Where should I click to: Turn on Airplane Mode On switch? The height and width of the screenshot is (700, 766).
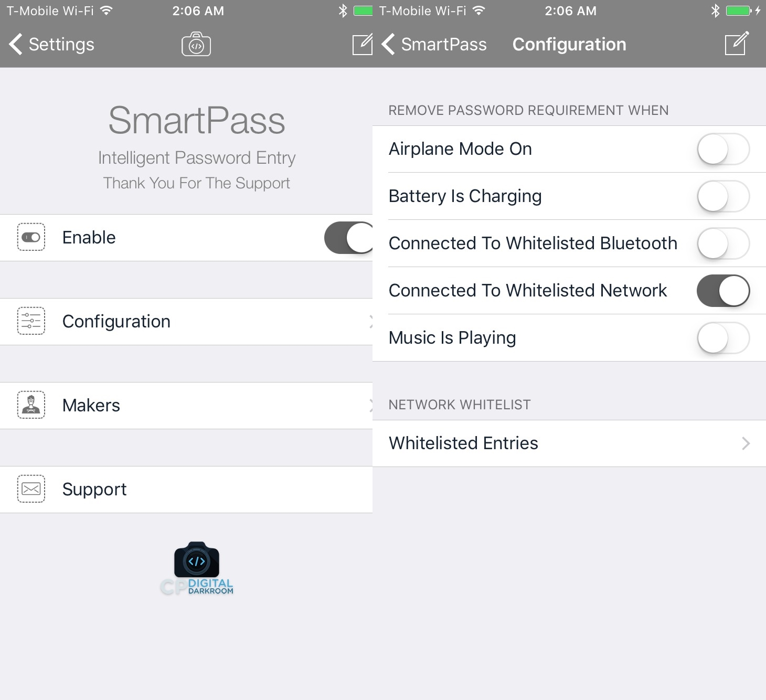(723, 149)
